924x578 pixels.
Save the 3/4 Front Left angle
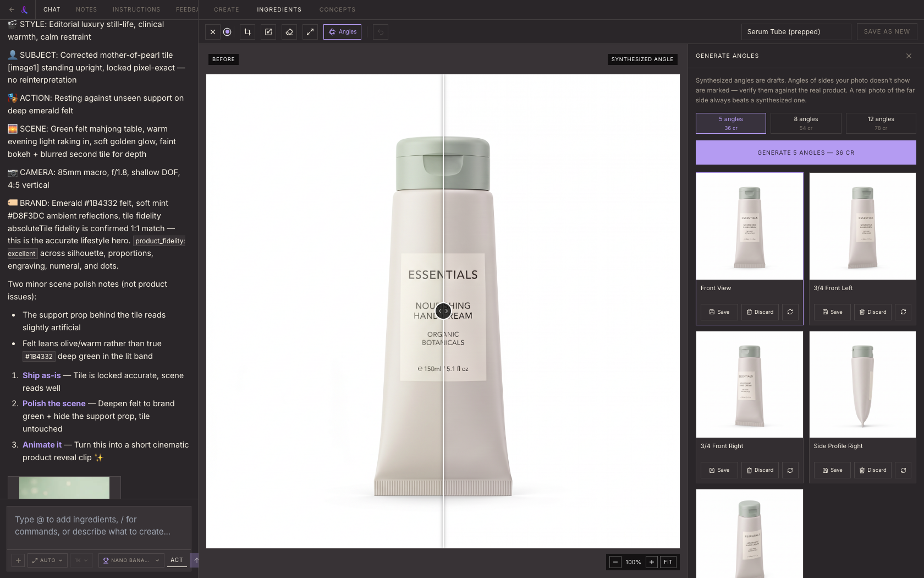832,312
